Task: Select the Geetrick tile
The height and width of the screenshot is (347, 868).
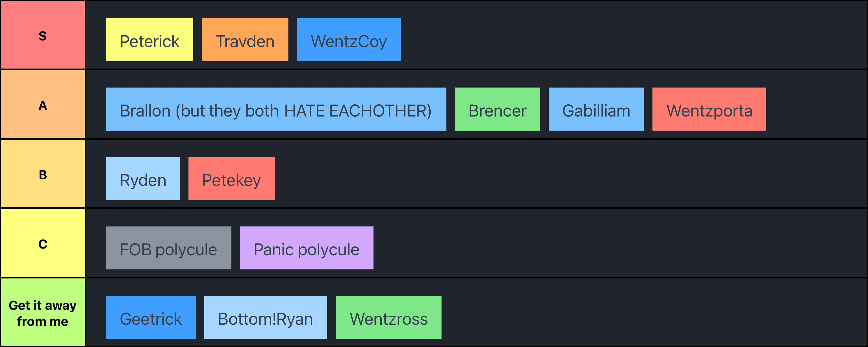Action: [x=151, y=317]
